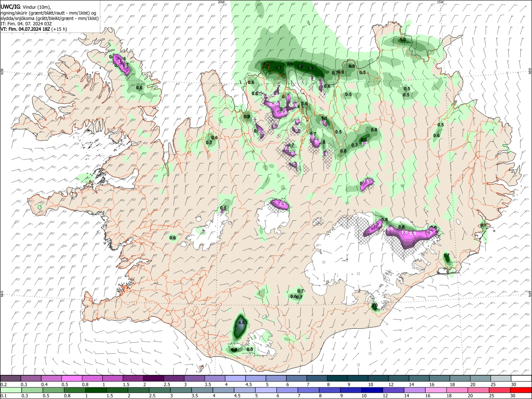Select the bright red lower swatch after 30
This screenshot has height=399, width=532.
pos(521,390)
